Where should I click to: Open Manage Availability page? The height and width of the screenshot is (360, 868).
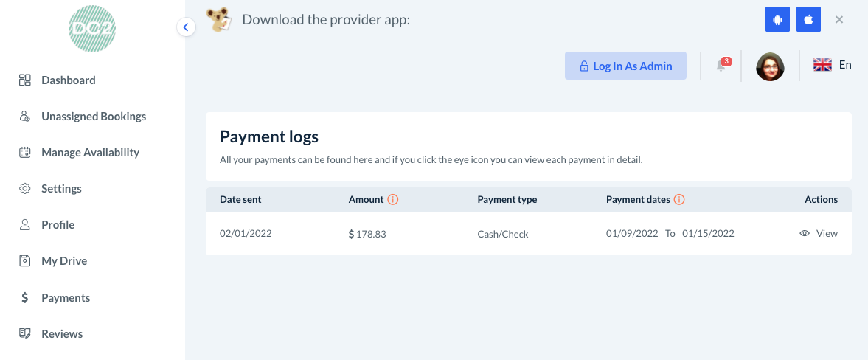click(x=90, y=153)
